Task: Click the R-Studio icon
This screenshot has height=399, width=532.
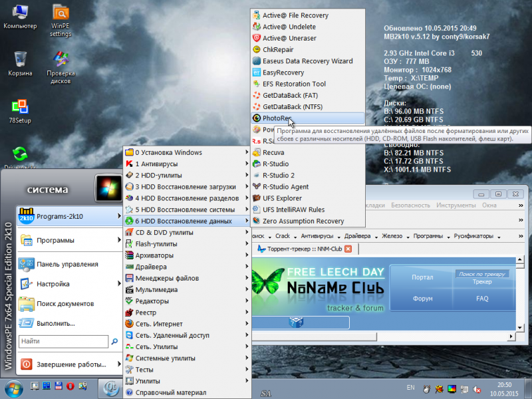Action: coord(257,164)
